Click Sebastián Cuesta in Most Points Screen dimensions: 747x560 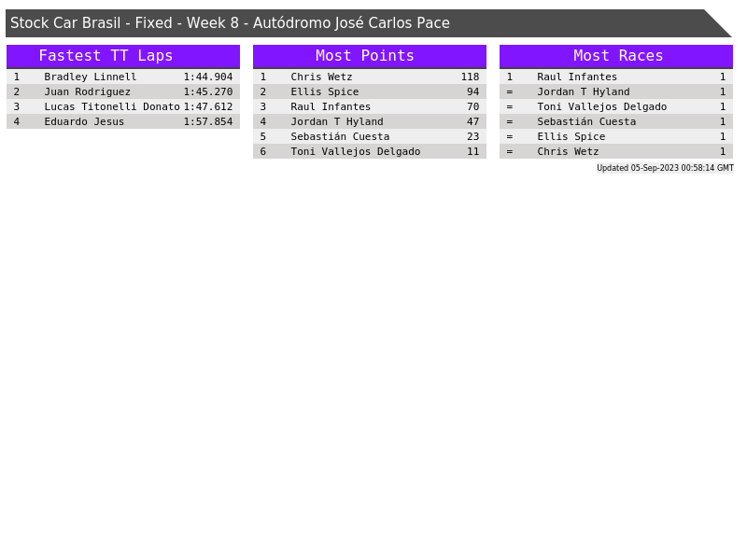[x=340, y=136]
